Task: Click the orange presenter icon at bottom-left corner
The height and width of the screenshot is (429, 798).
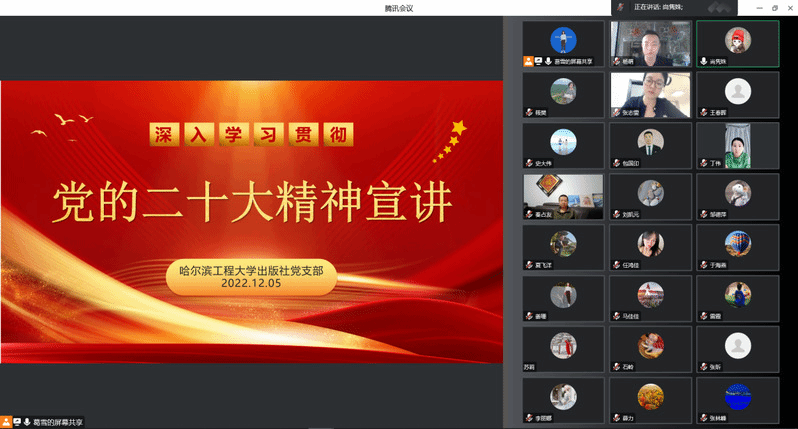Action: tap(6, 422)
